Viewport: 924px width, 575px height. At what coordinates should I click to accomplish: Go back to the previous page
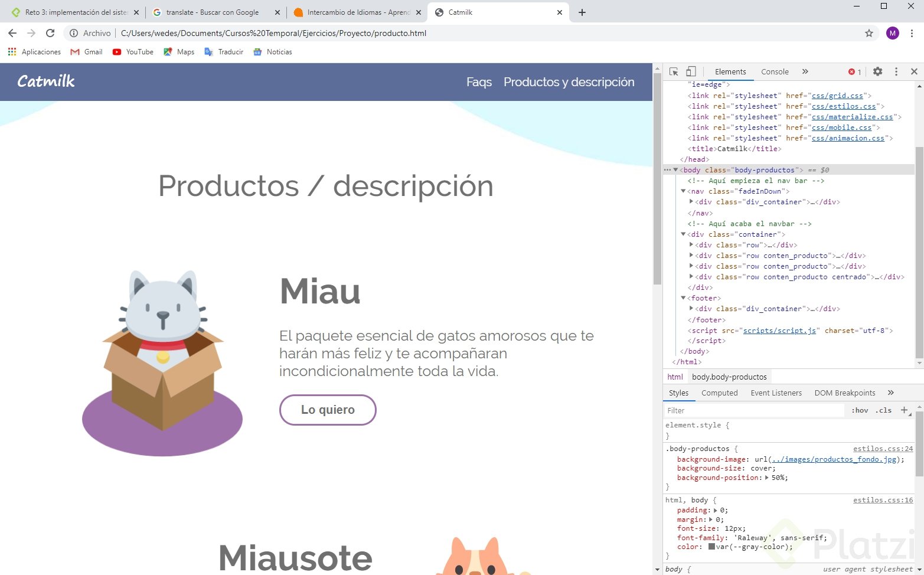click(12, 33)
